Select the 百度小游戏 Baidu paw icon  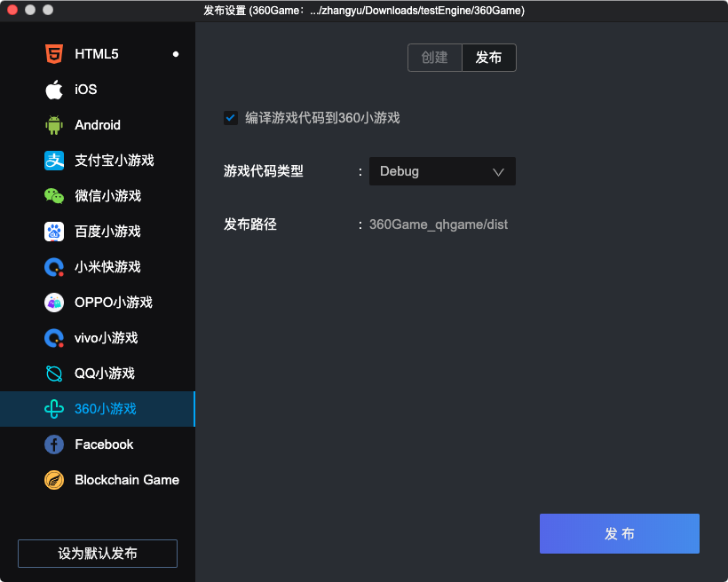tap(54, 232)
